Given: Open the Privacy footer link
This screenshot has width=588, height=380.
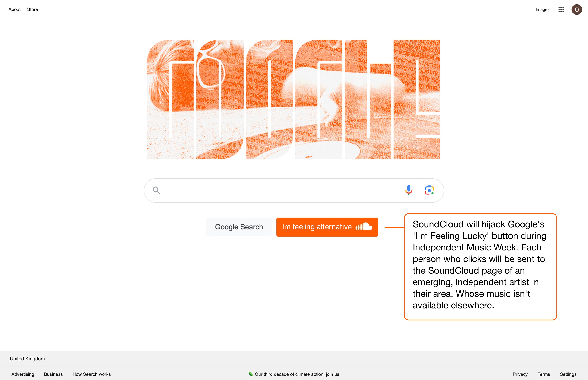Looking at the screenshot, I should (520, 374).
